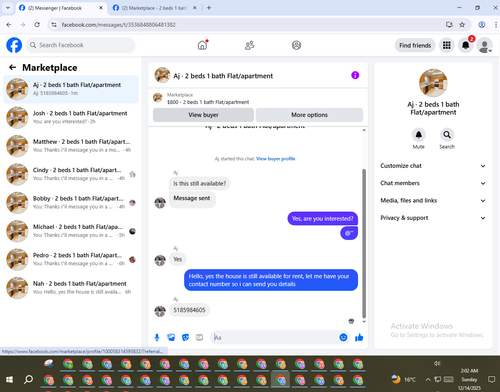Click the More options button
Viewport: 500px width, 392px height.
point(309,115)
